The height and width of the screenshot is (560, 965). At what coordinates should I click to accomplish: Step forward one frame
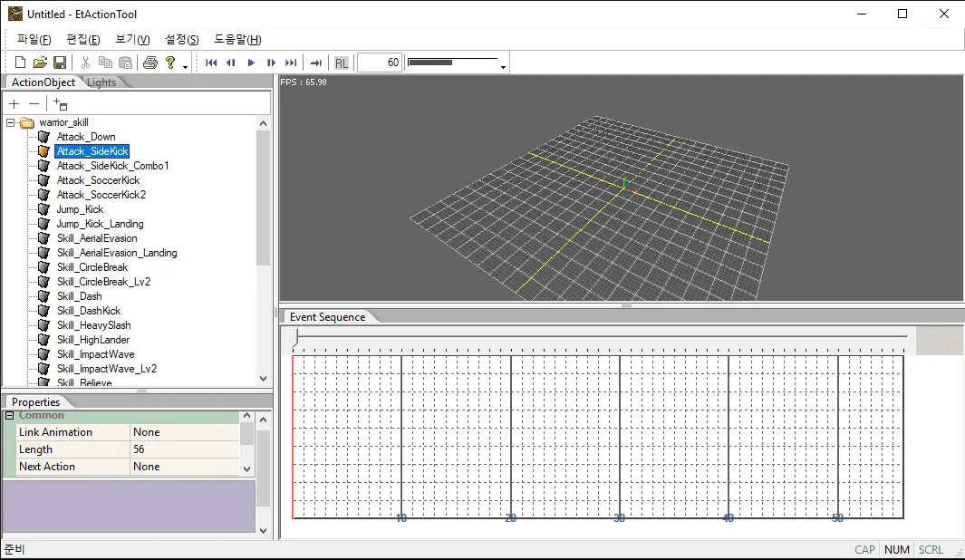coord(271,63)
